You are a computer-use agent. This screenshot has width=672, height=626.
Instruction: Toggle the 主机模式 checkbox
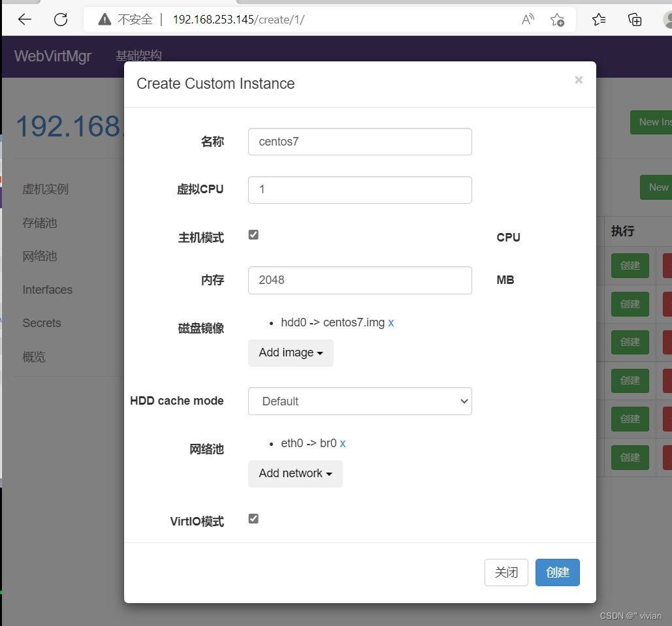pos(253,234)
